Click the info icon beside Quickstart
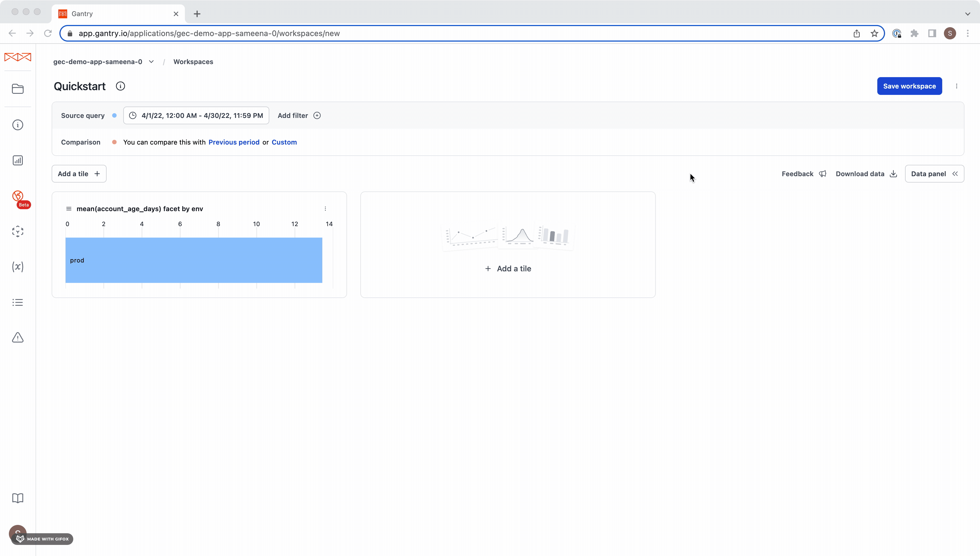Image resolution: width=980 pixels, height=556 pixels. pos(120,86)
